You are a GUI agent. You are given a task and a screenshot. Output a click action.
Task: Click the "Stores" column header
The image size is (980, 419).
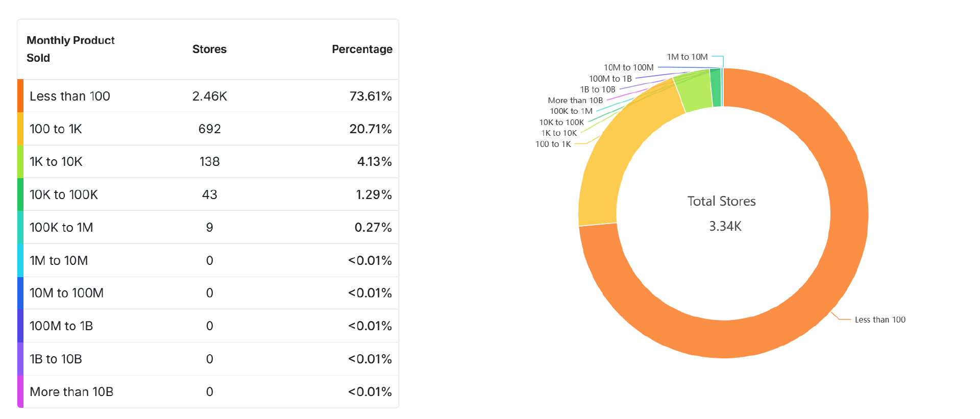click(x=209, y=49)
